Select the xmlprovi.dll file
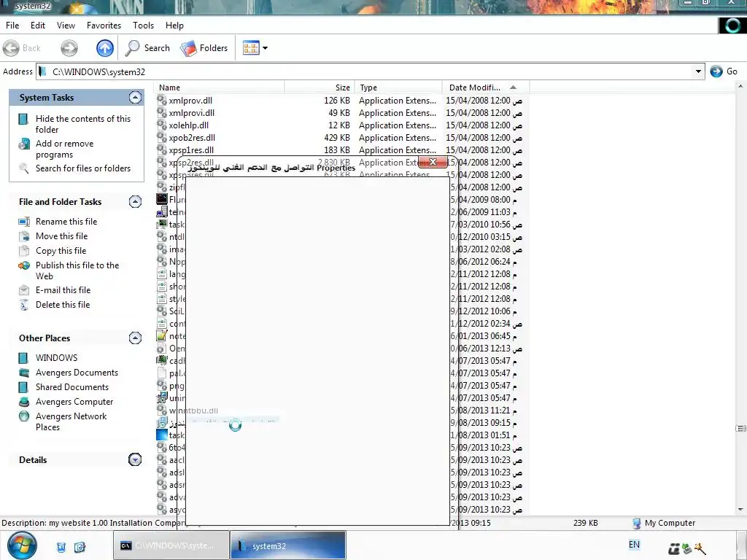 coord(192,113)
